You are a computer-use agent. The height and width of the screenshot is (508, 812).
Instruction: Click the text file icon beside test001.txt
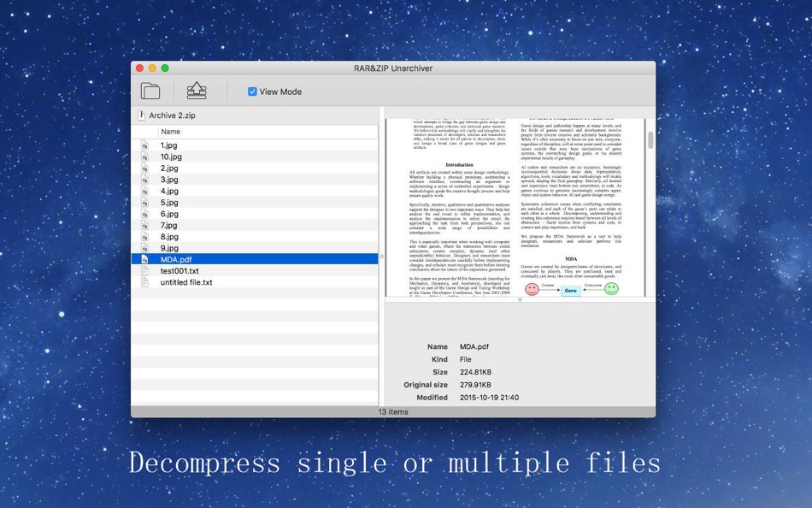click(x=145, y=270)
